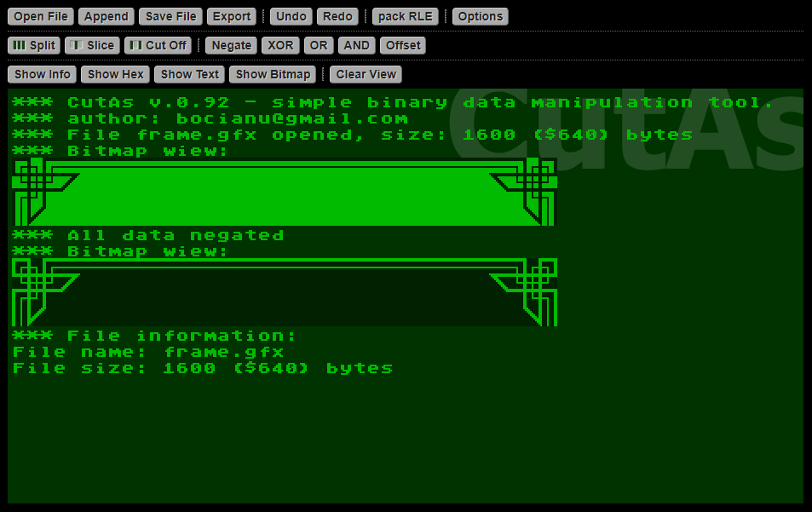Compress data with pack RLE

[406, 16]
